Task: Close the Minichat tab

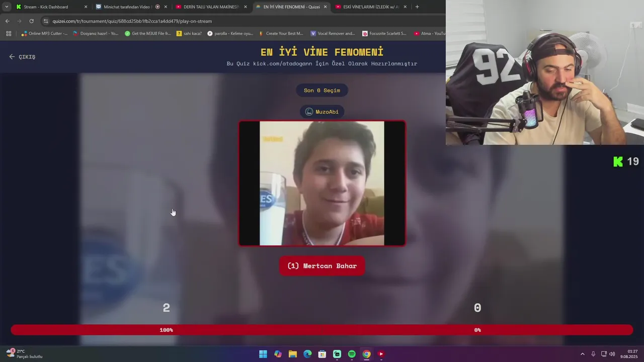Action: tap(166, 7)
